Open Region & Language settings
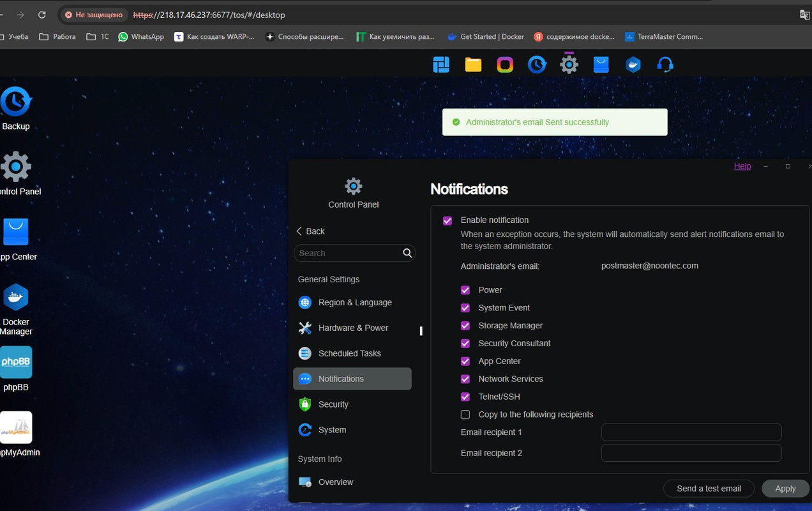 tap(352, 303)
